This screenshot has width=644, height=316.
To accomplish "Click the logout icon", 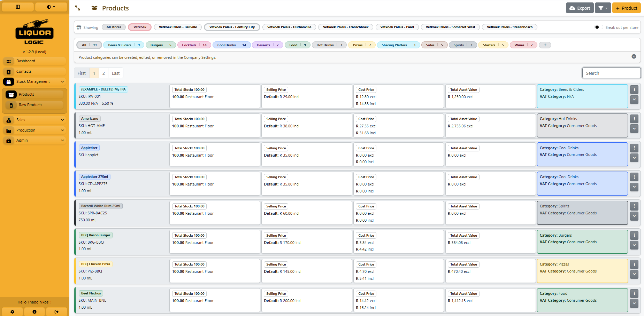I will click(56, 312).
